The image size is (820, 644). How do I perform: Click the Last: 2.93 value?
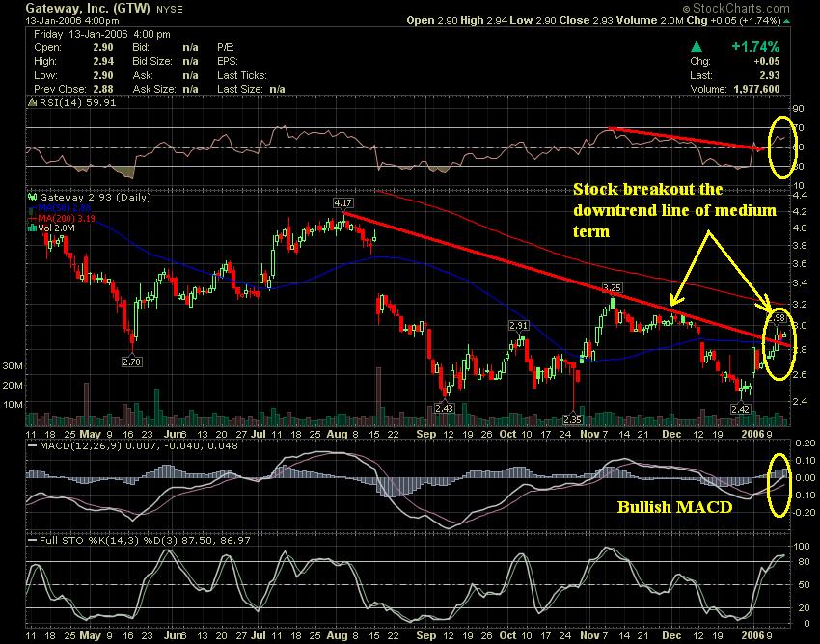[769, 75]
